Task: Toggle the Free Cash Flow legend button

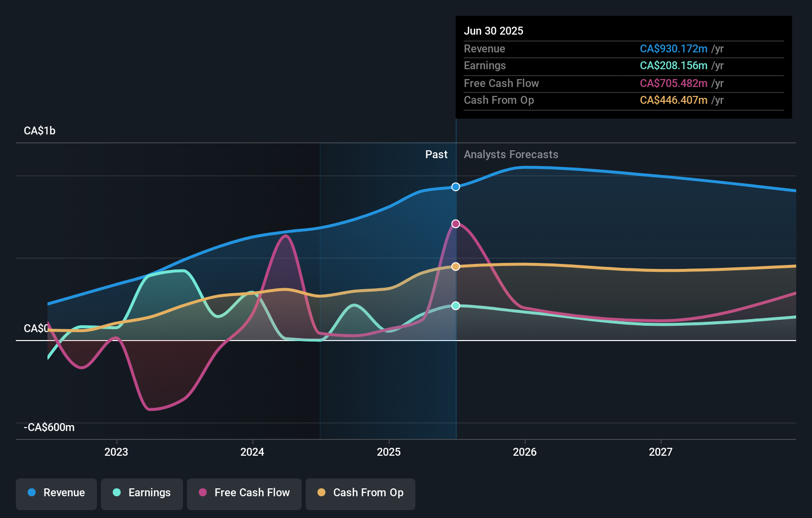Action: pos(244,493)
